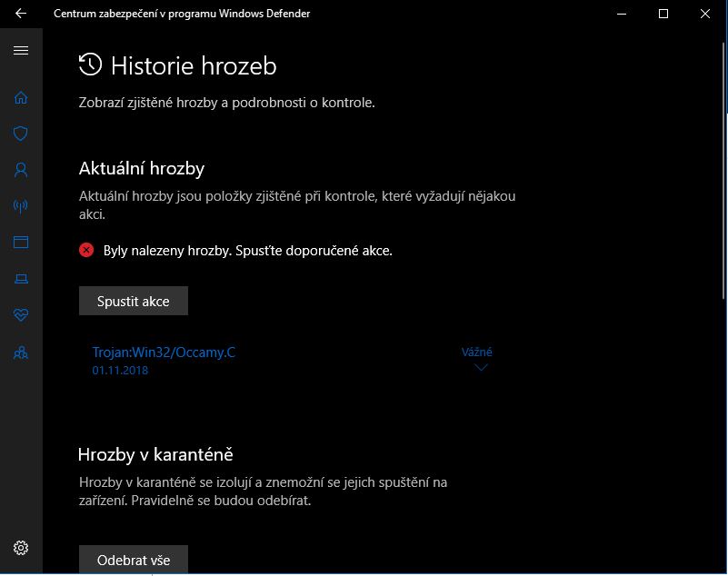Open Device performance and health heart icon
728x576 pixels.
click(21, 314)
